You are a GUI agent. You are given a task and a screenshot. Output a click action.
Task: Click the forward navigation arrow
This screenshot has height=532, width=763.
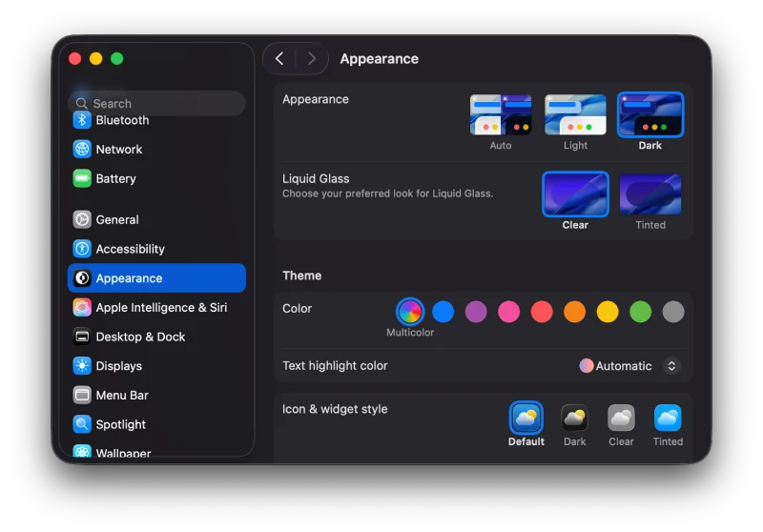pos(311,59)
